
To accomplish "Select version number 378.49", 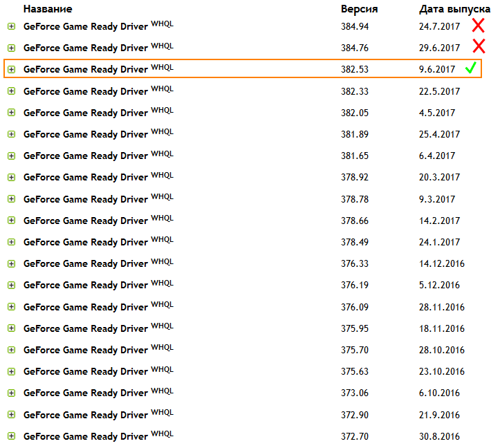I will [355, 243].
